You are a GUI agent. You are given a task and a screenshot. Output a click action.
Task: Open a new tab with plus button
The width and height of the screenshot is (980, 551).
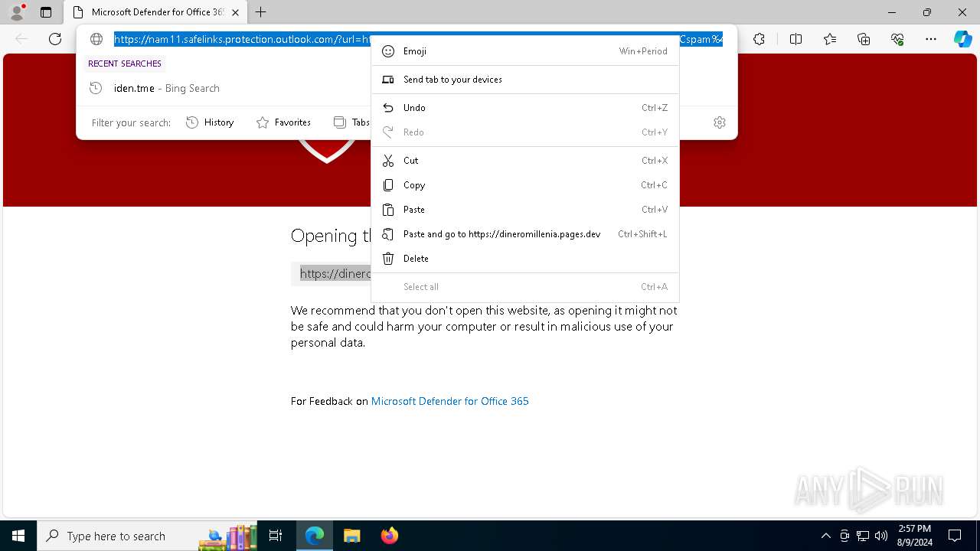261,12
